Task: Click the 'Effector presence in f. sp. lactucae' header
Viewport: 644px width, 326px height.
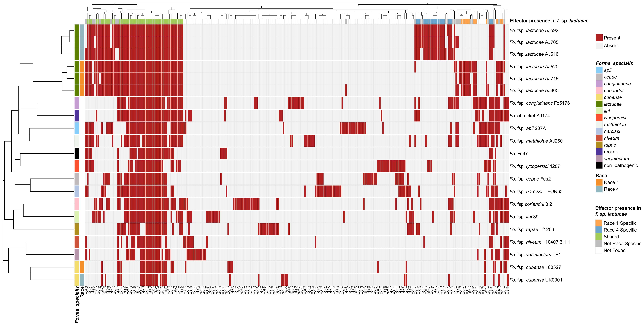Action: pos(549,21)
